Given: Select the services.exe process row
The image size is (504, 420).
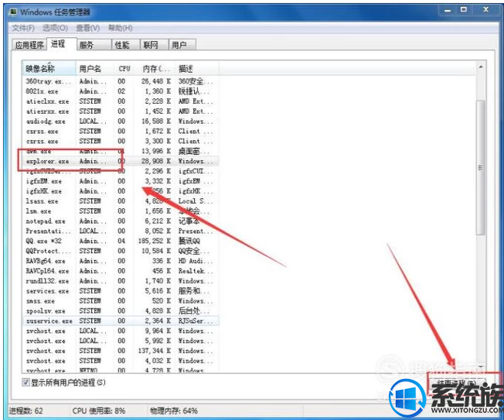Looking at the screenshot, I should [121, 291].
